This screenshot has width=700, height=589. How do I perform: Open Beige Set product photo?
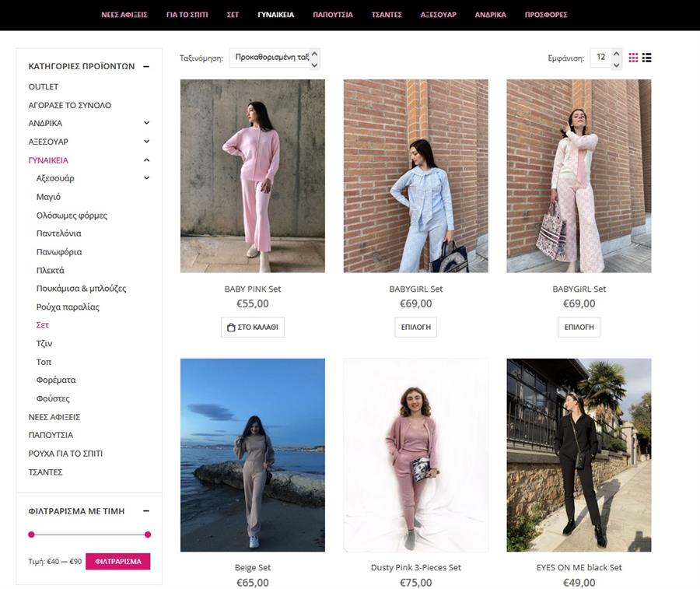pyautogui.click(x=253, y=455)
